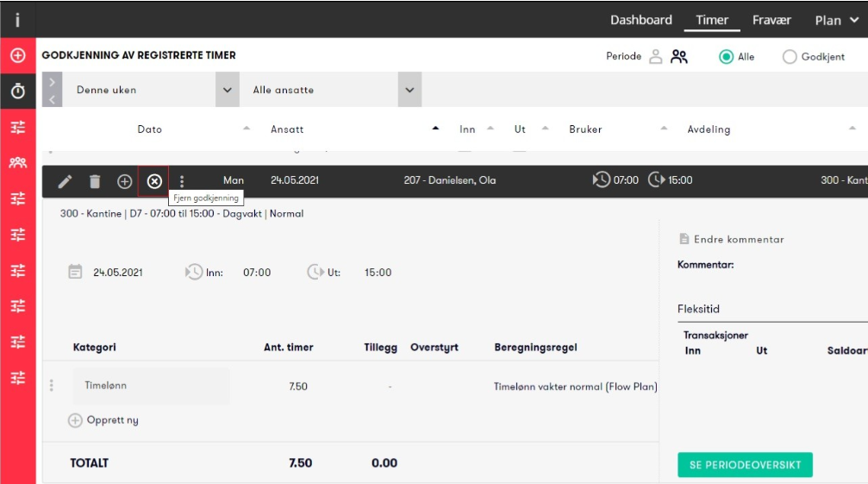Expand the Plan menu in top bar
Image resolution: width=868 pixels, height=484 pixels.
[836, 21]
